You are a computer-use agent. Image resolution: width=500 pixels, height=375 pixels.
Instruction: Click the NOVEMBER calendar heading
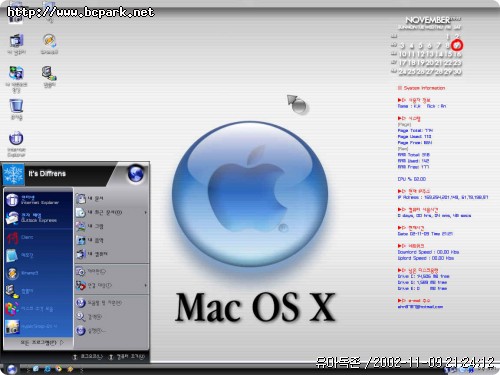pos(428,20)
